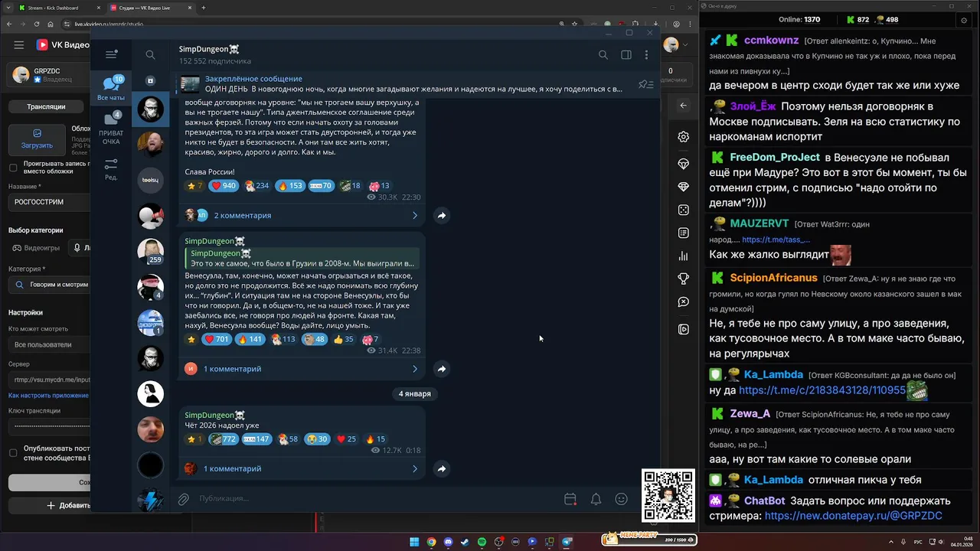The height and width of the screenshot is (551, 980).
Task: Click the QR code image
Action: tap(668, 496)
